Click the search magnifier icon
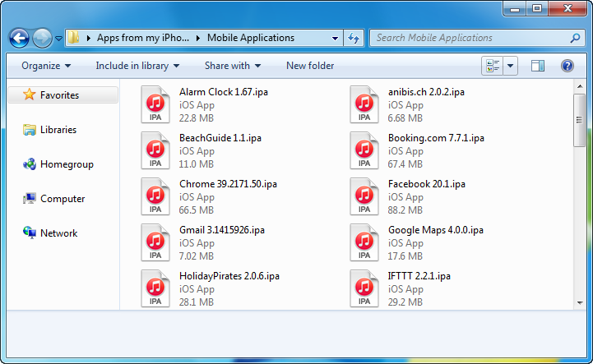 point(575,38)
